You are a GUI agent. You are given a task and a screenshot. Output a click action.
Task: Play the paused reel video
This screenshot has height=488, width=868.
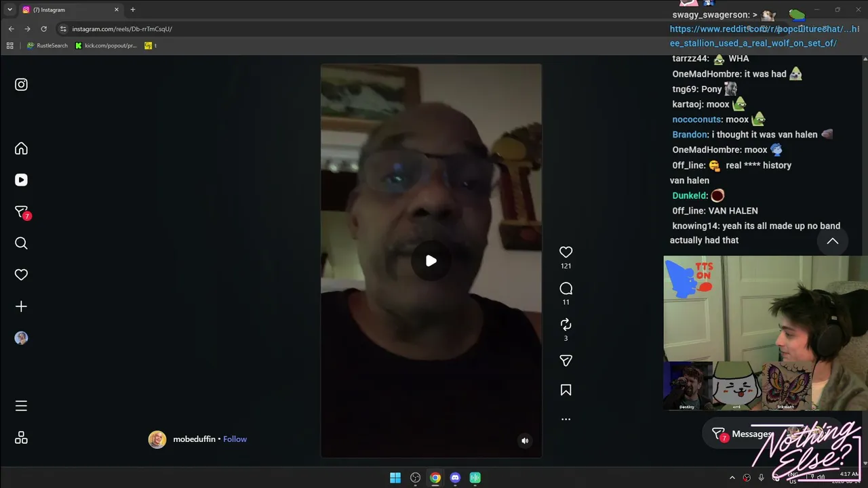click(431, 261)
